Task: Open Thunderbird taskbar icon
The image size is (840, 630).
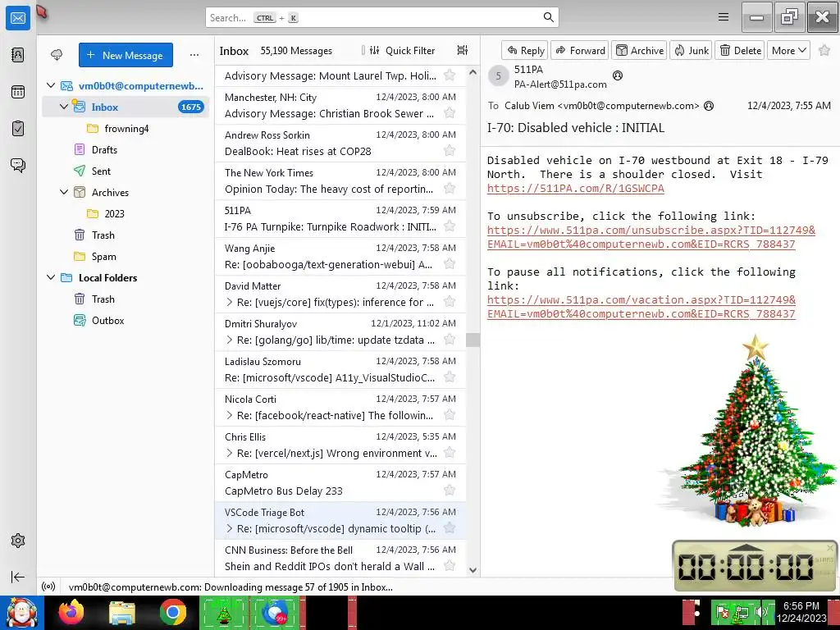Action: point(275,612)
